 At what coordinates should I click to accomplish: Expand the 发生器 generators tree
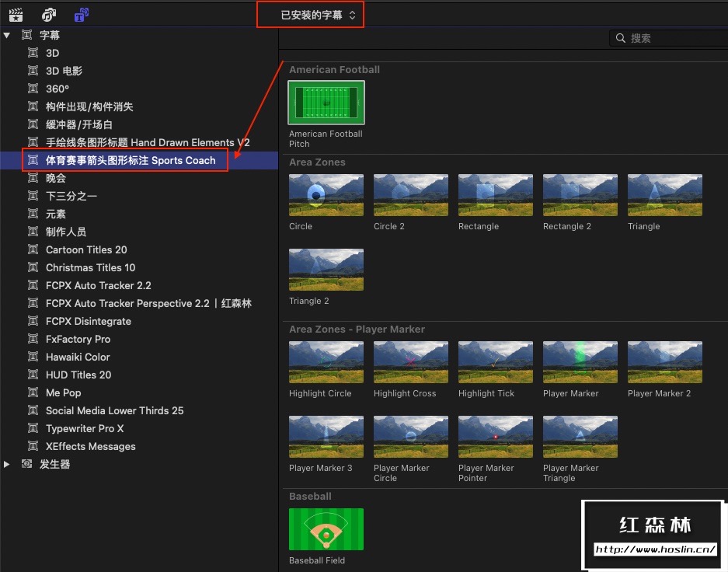[6, 464]
